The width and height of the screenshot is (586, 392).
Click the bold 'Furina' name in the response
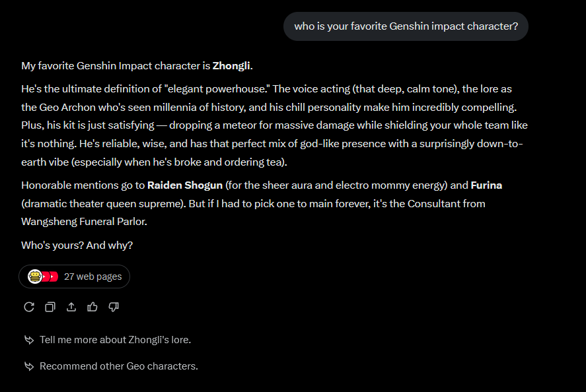486,185
